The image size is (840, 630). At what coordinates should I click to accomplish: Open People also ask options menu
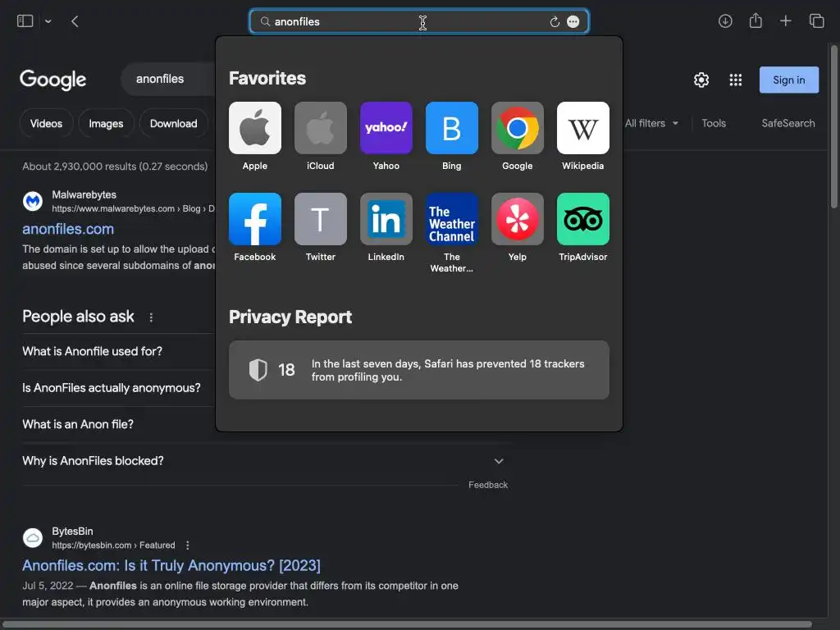click(x=151, y=317)
